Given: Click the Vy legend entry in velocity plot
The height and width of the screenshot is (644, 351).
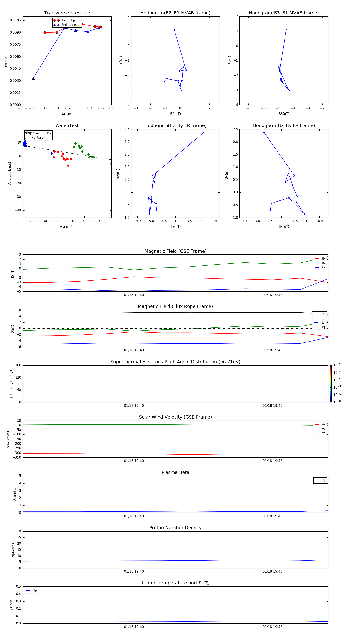Looking at the screenshot, I should coord(320,429).
